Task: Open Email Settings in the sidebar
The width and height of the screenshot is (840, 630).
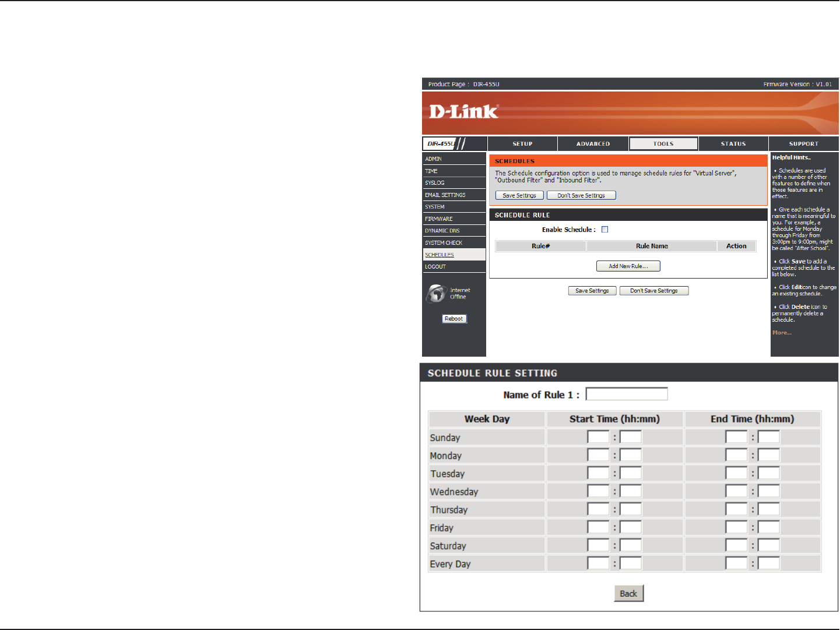Action: point(454,195)
